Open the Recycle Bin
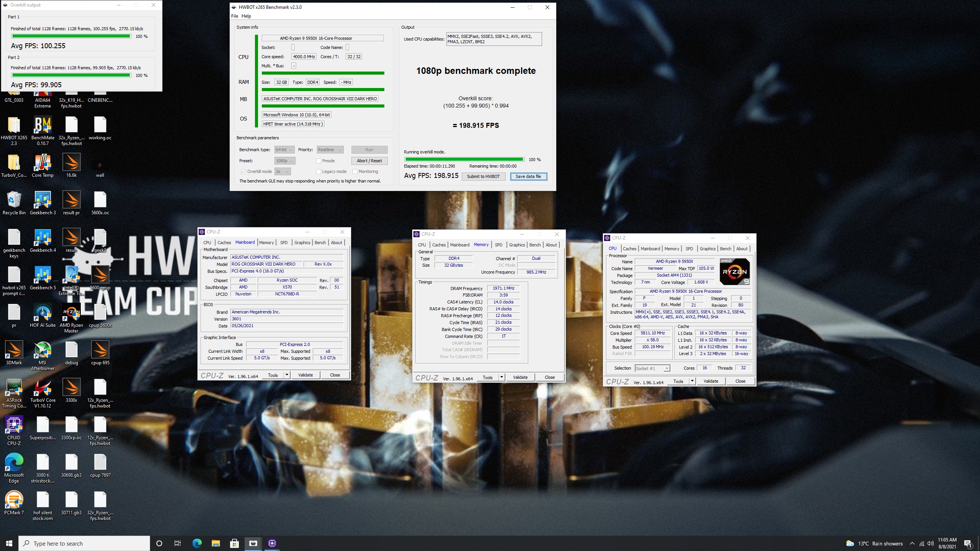980x551 pixels. [x=14, y=203]
